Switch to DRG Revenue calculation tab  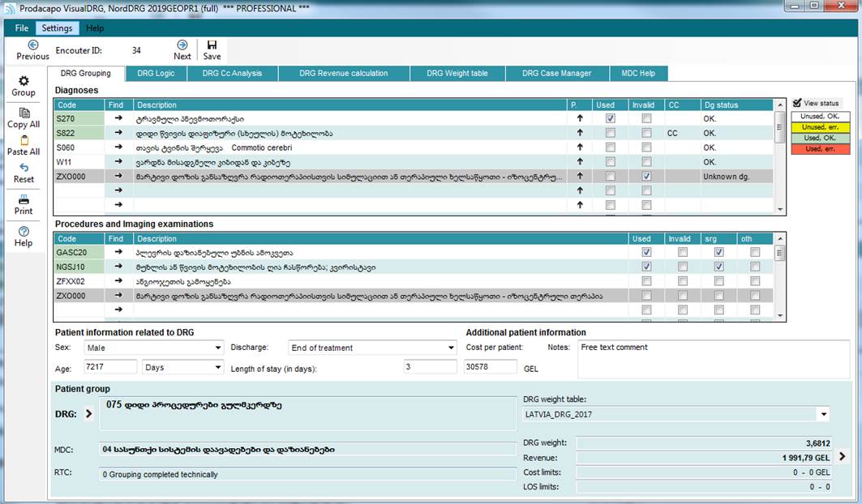point(343,73)
